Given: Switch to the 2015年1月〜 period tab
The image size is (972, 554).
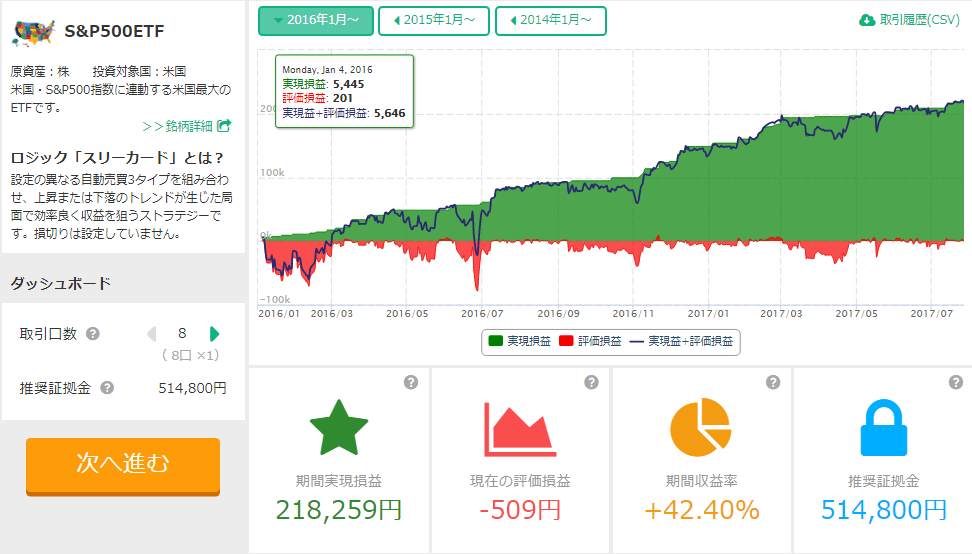Looking at the screenshot, I should click(x=434, y=20).
